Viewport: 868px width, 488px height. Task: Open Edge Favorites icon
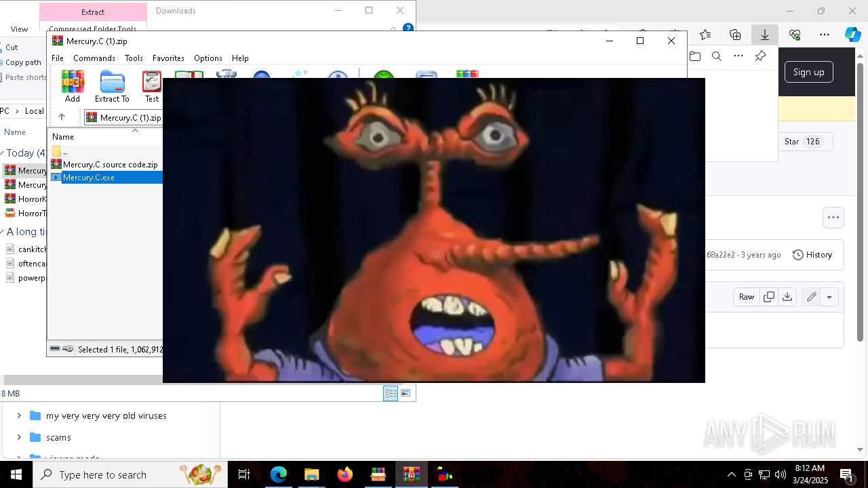coord(705,35)
